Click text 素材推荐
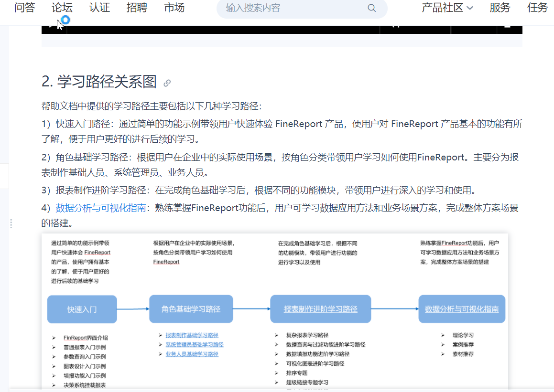The image size is (554, 392). 463,354
